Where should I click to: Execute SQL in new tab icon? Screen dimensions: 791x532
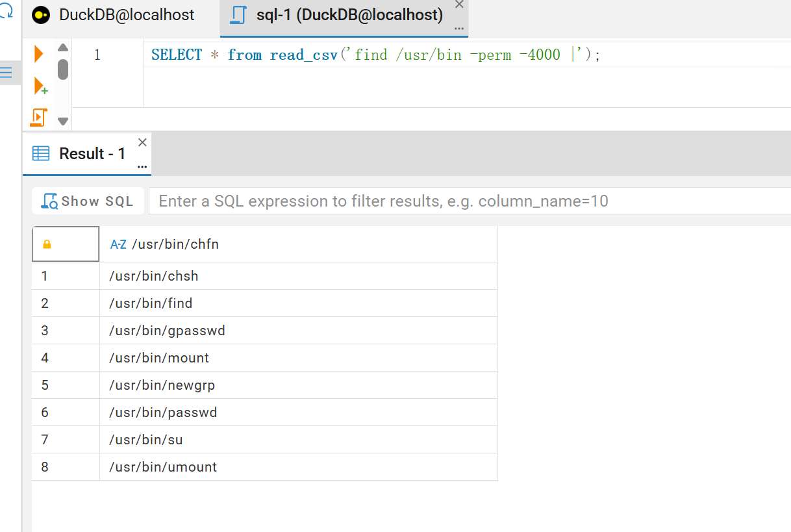[x=40, y=86]
